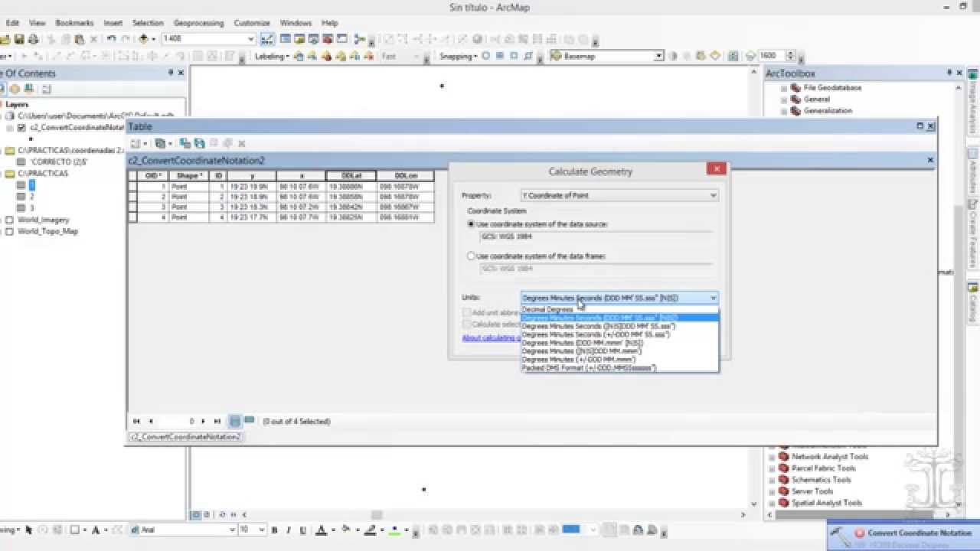Uncheck the c2_ConvertCoordinateNotation layer checkbox
This screenshot has height=551, width=980.
[21, 128]
